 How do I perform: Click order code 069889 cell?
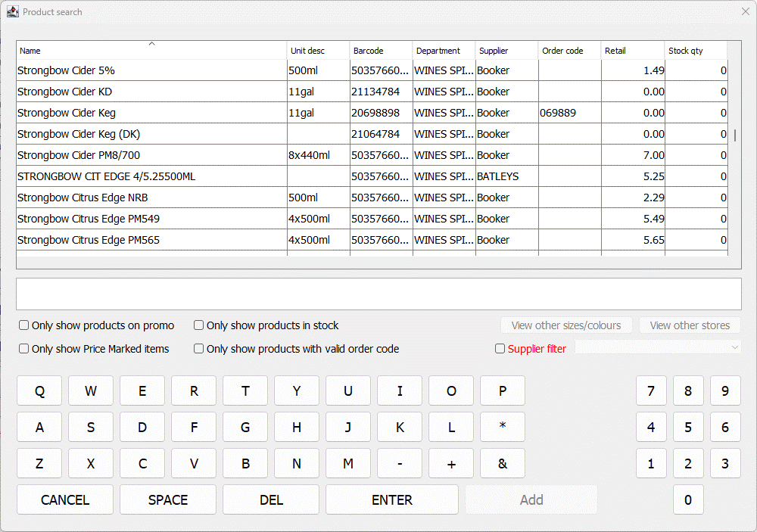pos(570,113)
